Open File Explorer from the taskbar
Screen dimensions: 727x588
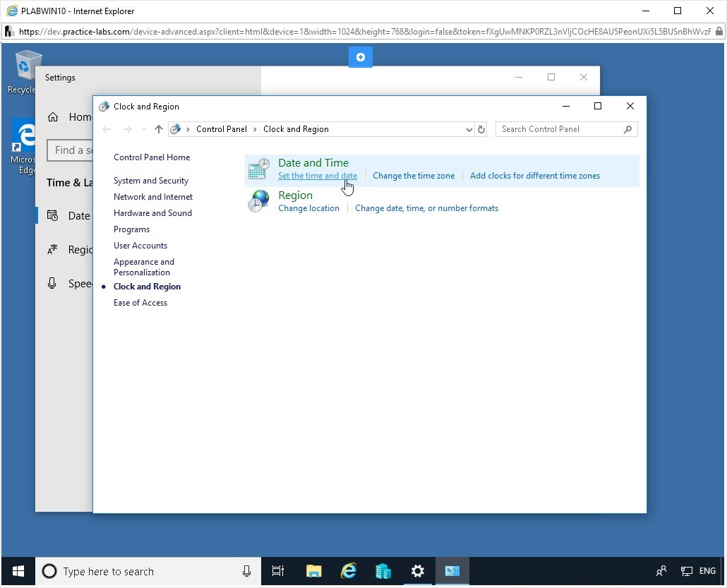[314, 571]
